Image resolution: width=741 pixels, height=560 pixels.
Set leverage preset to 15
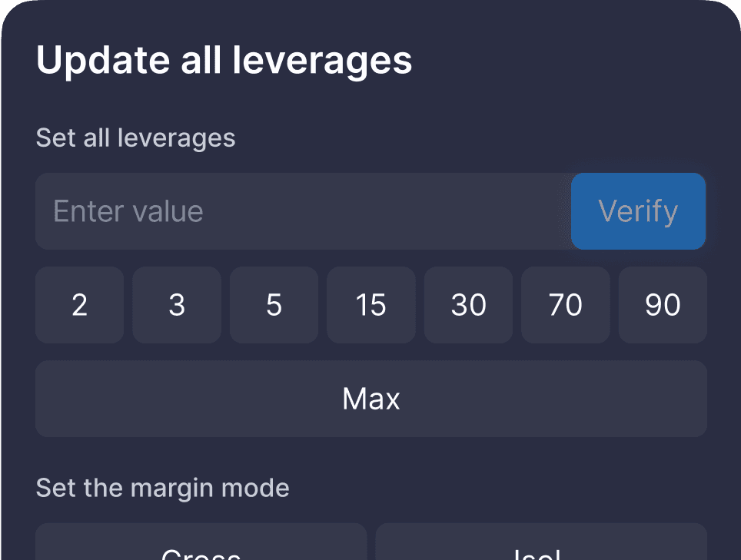tap(371, 305)
